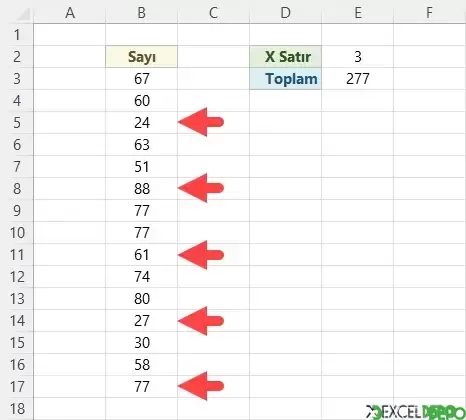Viewport: 466px width, 420px height.
Task: Select the cell containing 67
Action: (x=142, y=79)
